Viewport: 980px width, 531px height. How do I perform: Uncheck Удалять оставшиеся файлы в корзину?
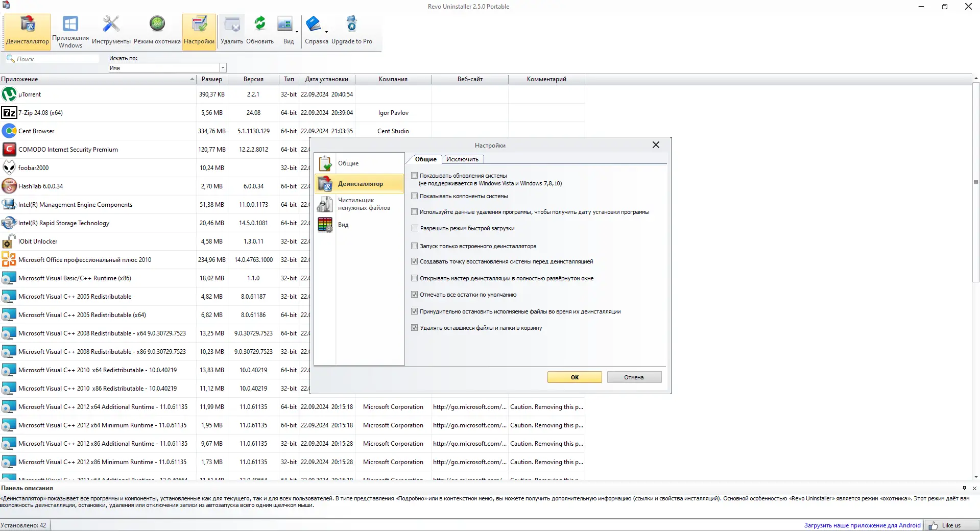click(415, 328)
